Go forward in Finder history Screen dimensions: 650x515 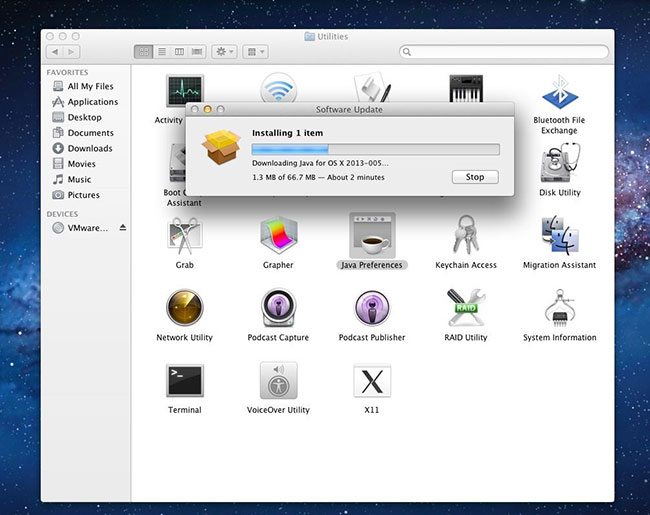(x=71, y=52)
